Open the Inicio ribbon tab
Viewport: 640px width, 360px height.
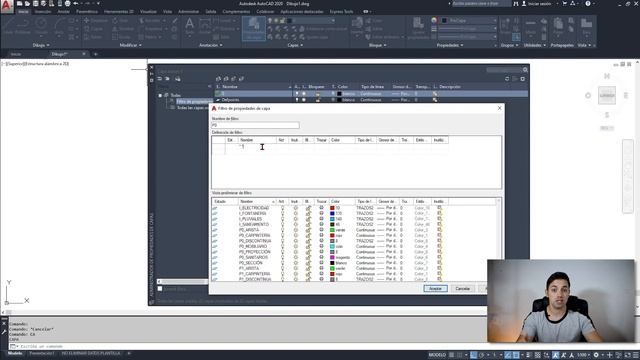23,12
